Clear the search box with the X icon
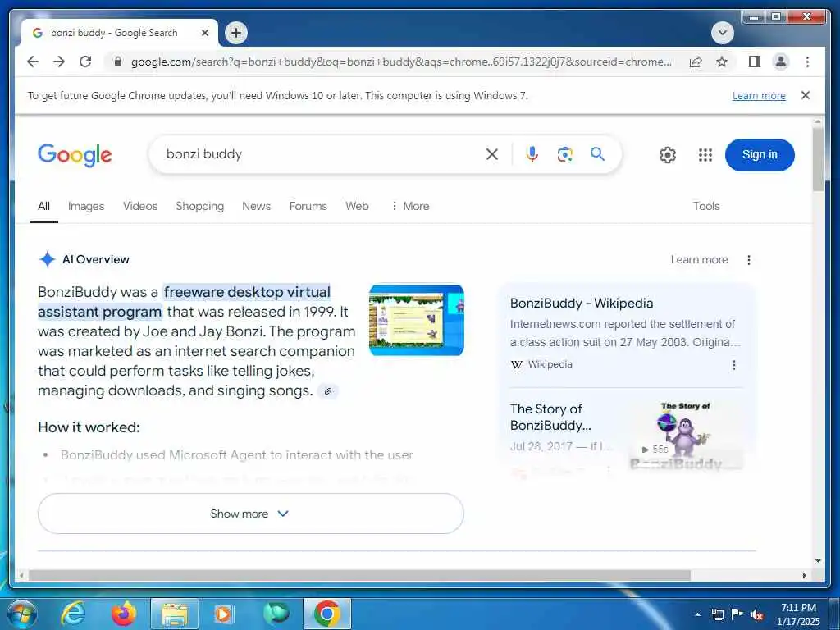The width and height of the screenshot is (840, 630). coord(492,154)
